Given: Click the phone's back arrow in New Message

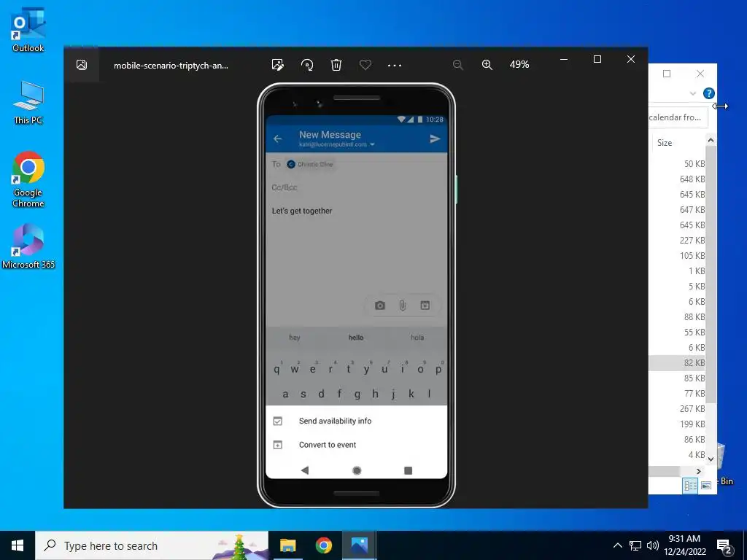Looking at the screenshot, I should coord(278,139).
